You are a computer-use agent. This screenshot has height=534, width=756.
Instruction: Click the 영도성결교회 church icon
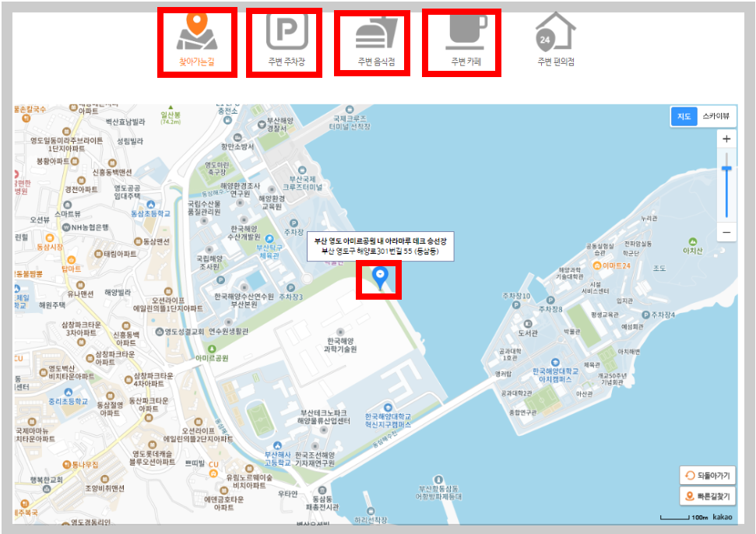click(160, 332)
